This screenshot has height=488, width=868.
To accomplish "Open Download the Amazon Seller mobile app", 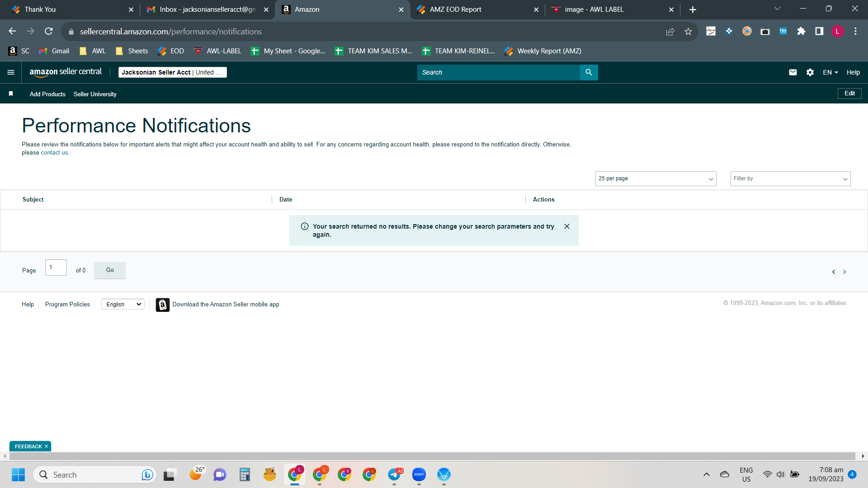I will (226, 305).
